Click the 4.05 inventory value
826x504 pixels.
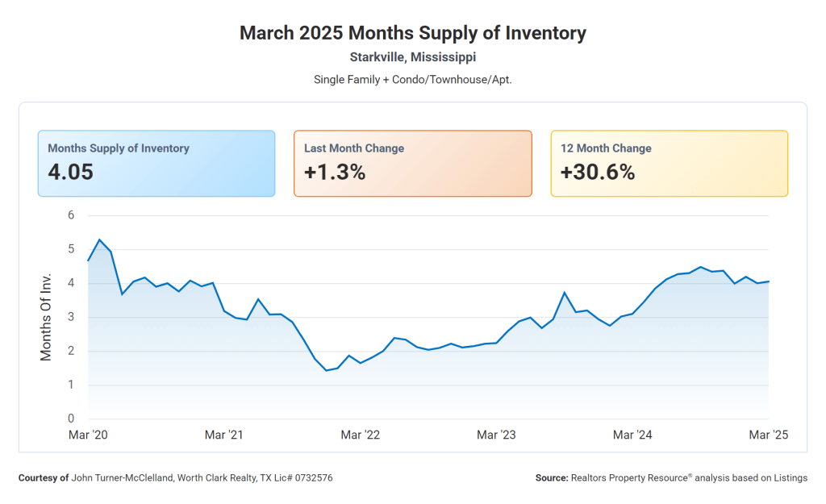click(71, 173)
